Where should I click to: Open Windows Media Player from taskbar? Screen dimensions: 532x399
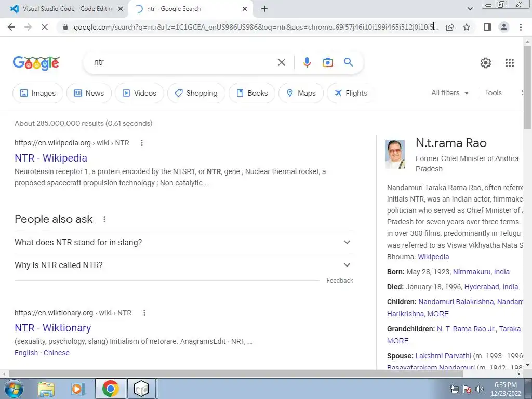coord(78,389)
